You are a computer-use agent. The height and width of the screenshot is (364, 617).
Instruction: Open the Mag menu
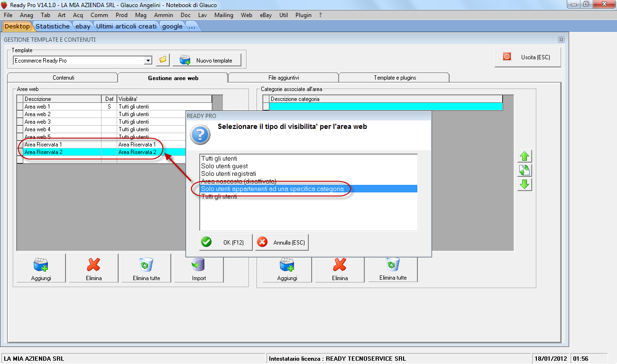click(x=141, y=15)
